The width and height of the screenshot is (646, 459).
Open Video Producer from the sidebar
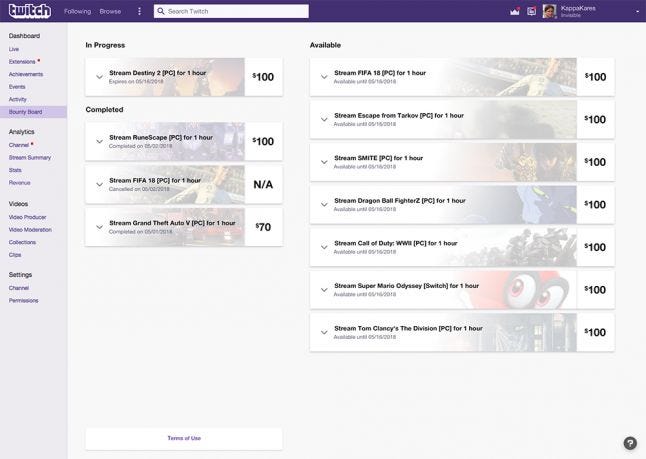tap(27, 217)
